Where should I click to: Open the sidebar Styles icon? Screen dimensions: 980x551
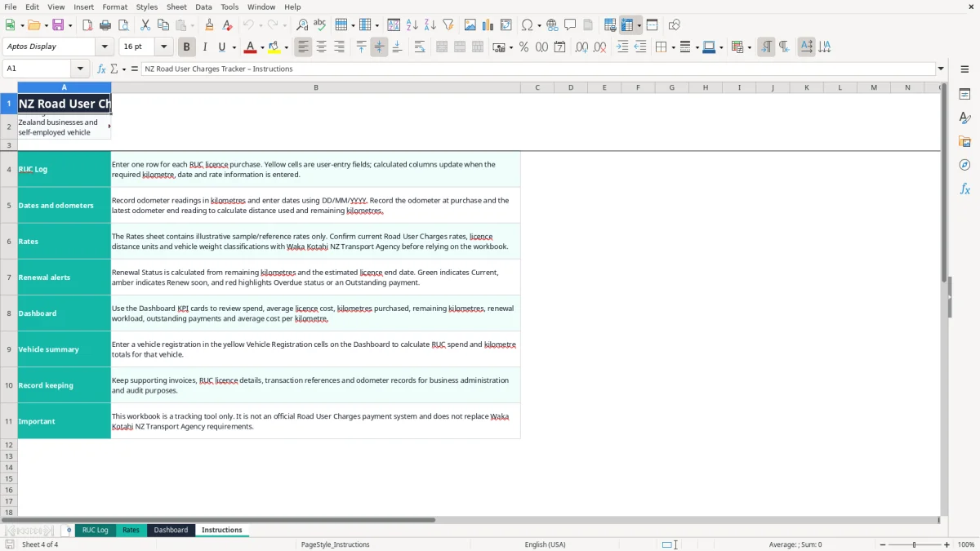(964, 118)
